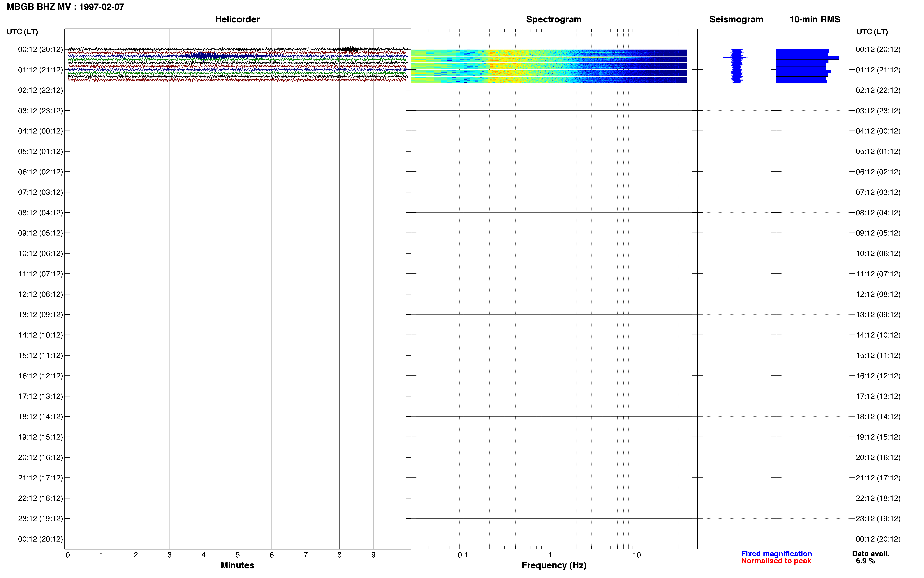Select the Seismogram panel heading
This screenshot has width=924, height=578.
coord(736,20)
